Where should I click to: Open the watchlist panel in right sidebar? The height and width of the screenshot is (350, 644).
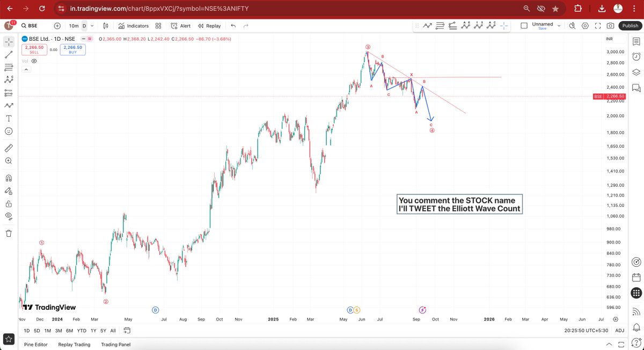636,41
